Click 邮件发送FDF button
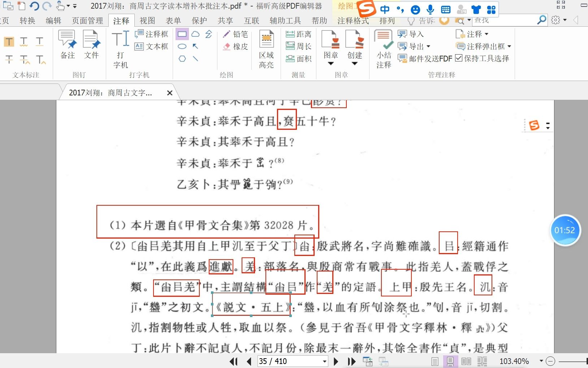 [425, 59]
